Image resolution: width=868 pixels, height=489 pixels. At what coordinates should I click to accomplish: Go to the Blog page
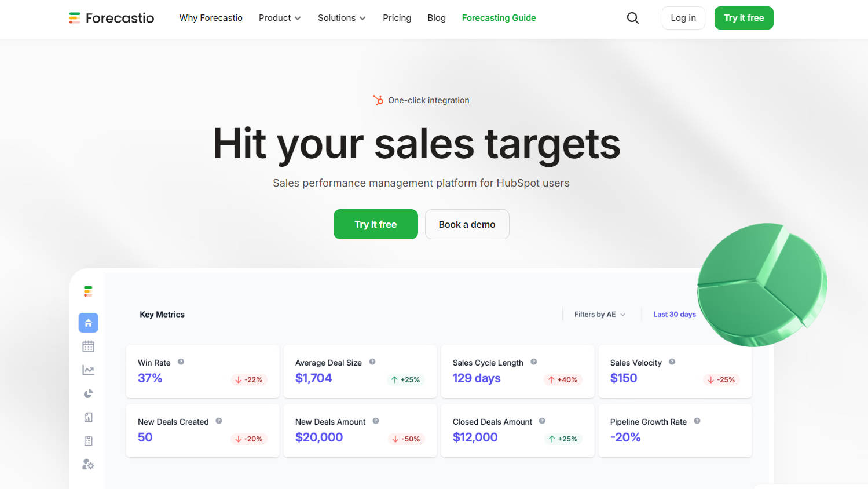pyautogui.click(x=437, y=18)
